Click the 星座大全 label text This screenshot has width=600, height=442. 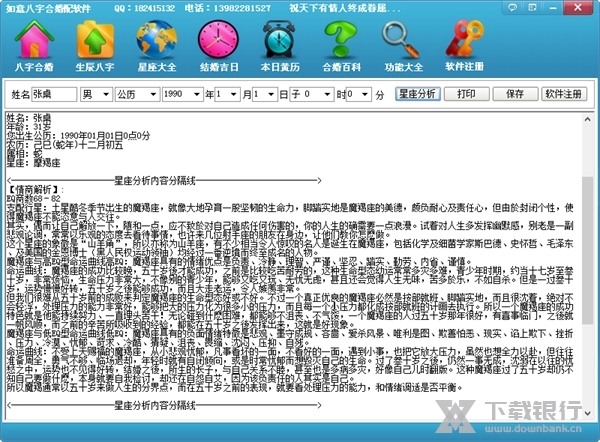157,67
